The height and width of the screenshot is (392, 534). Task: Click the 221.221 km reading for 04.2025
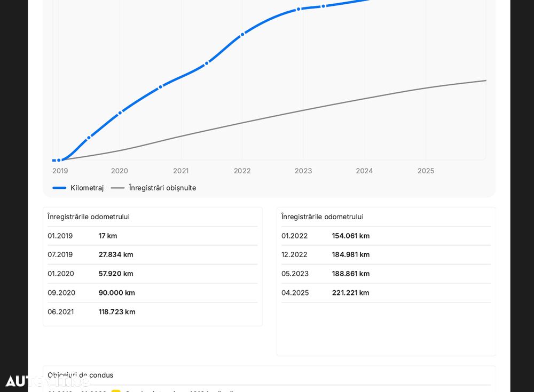(350, 293)
